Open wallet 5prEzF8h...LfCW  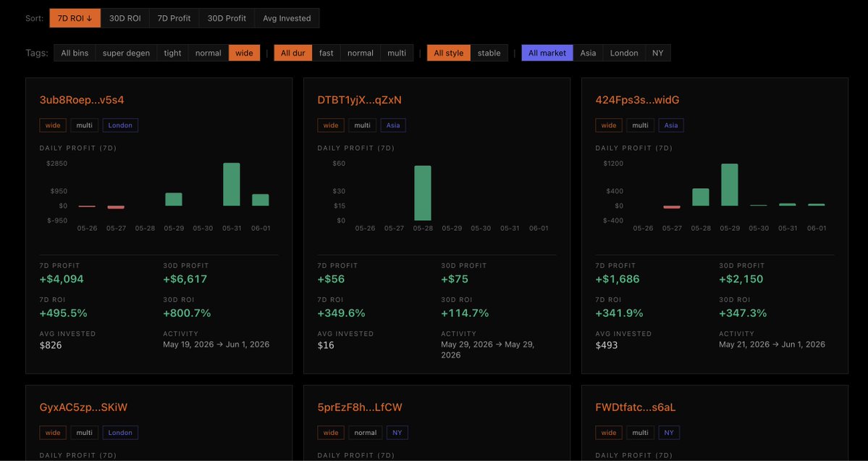(360, 407)
